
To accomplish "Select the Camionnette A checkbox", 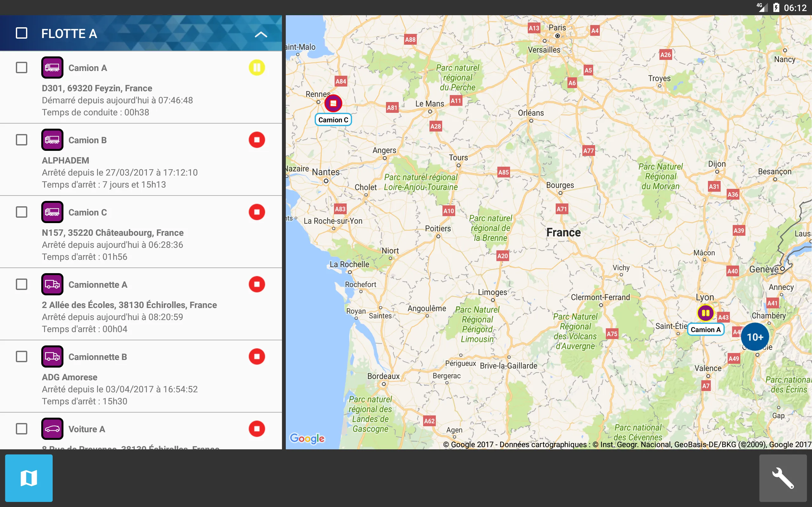I will (x=22, y=284).
